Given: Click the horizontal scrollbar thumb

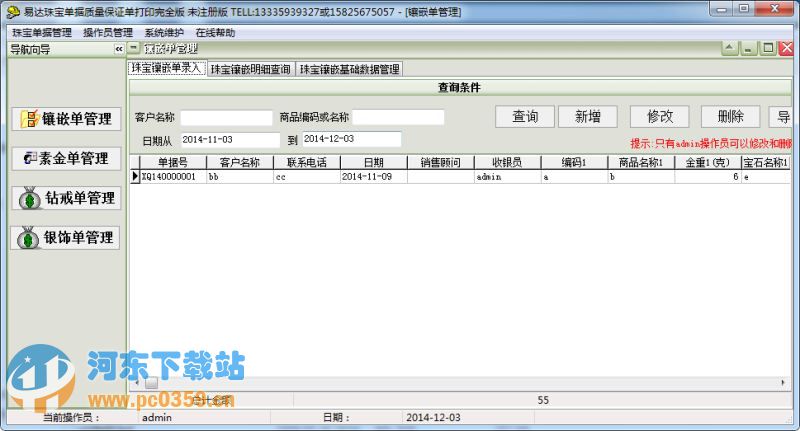Looking at the screenshot, I should pyautogui.click(x=152, y=383).
